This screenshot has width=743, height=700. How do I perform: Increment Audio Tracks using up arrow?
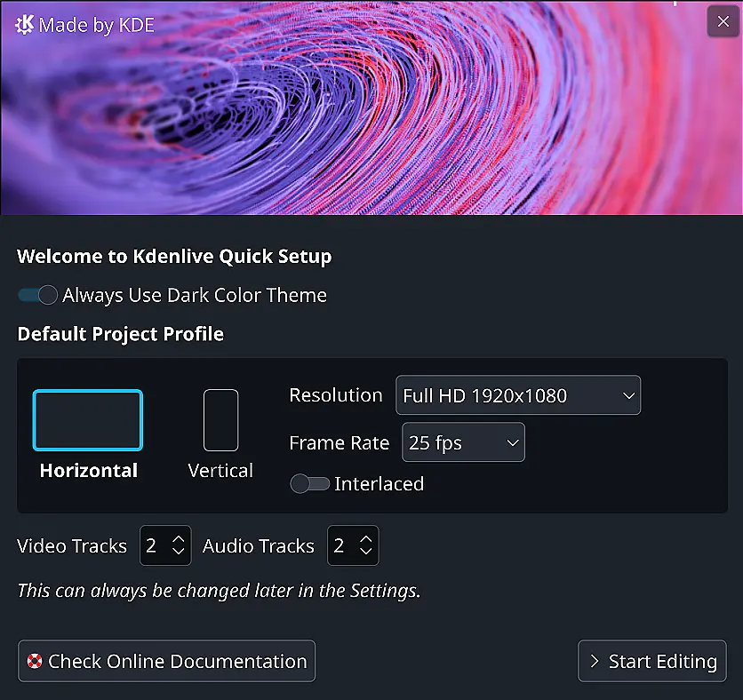pyautogui.click(x=366, y=538)
